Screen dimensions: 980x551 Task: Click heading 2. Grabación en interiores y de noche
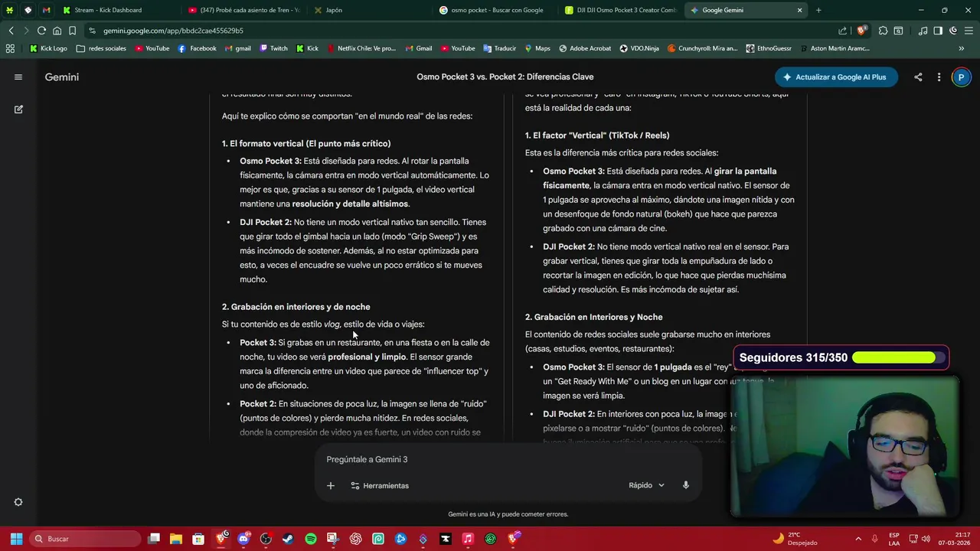296,306
